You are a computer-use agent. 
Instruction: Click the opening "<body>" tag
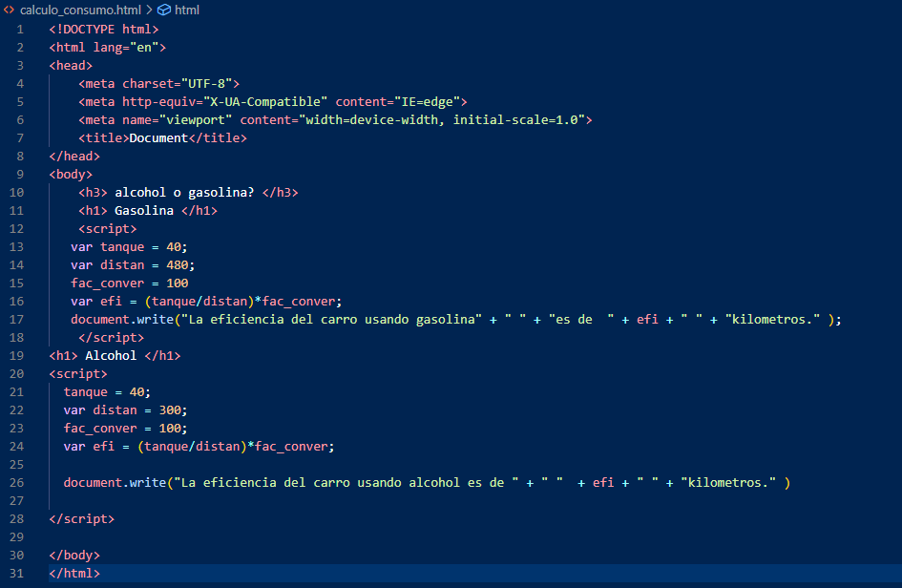[x=71, y=175]
